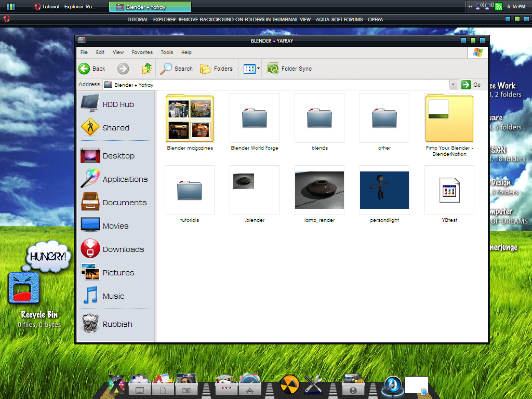This screenshot has width=532, height=399.
Task: Click the grey Forward arrow button
Action: (123, 69)
